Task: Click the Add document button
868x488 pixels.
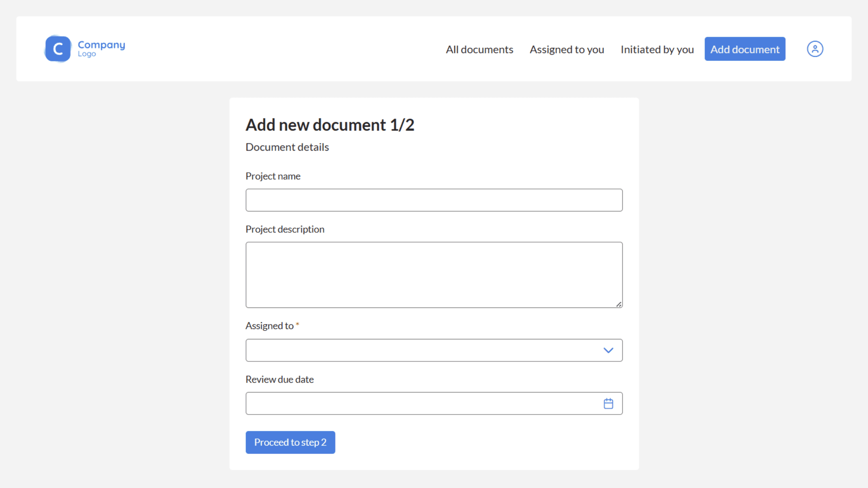Action: [745, 49]
